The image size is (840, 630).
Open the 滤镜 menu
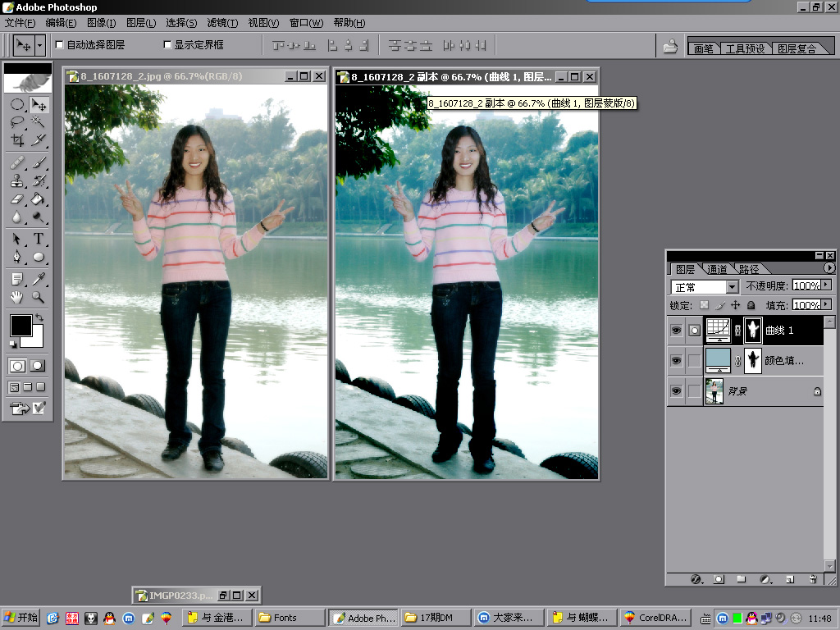[222, 23]
